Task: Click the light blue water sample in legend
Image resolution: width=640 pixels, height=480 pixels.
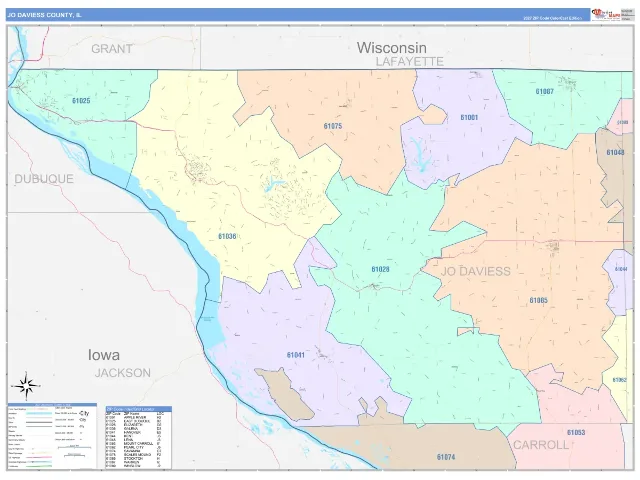Action: pos(39,413)
